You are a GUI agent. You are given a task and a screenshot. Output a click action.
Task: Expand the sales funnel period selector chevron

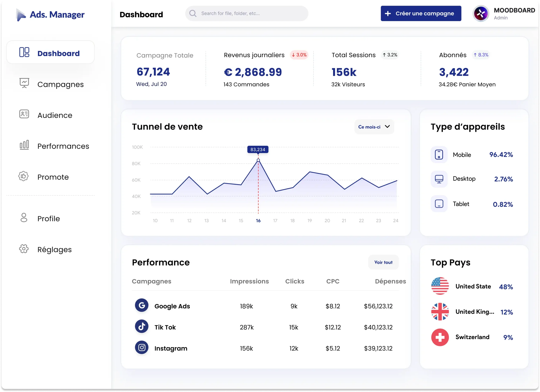tap(387, 127)
